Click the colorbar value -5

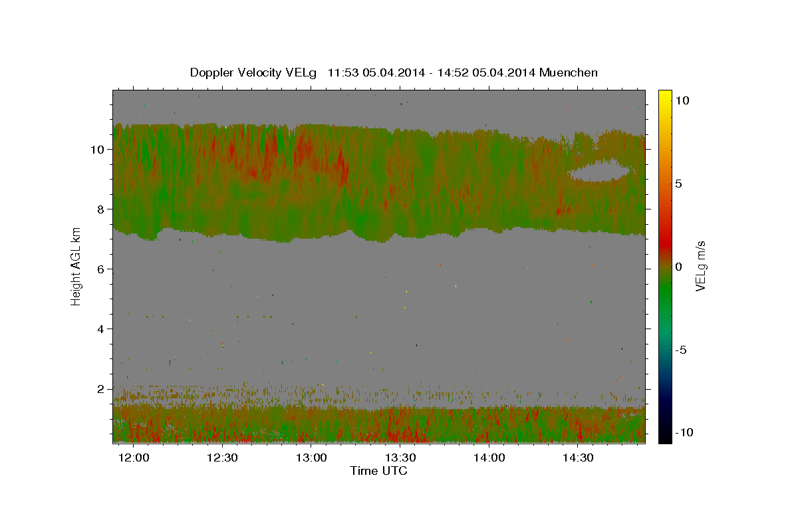pos(681,350)
